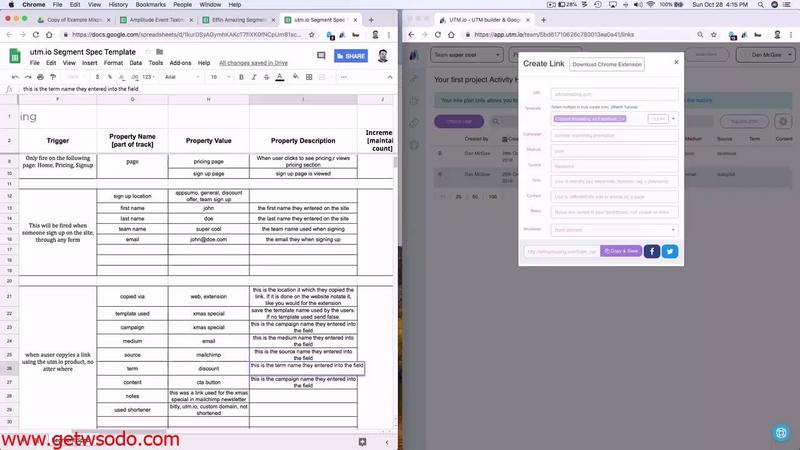Toggle bold formatting
800x450 pixels.
(241, 77)
